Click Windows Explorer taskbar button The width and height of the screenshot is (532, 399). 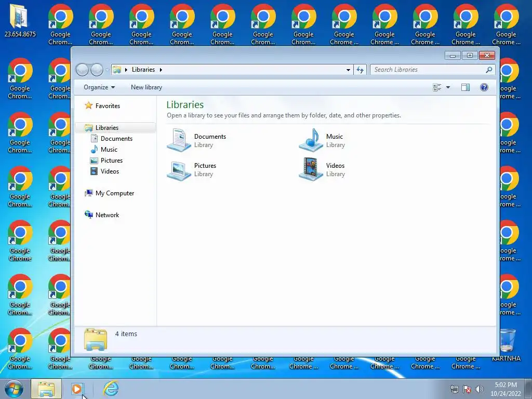point(46,389)
